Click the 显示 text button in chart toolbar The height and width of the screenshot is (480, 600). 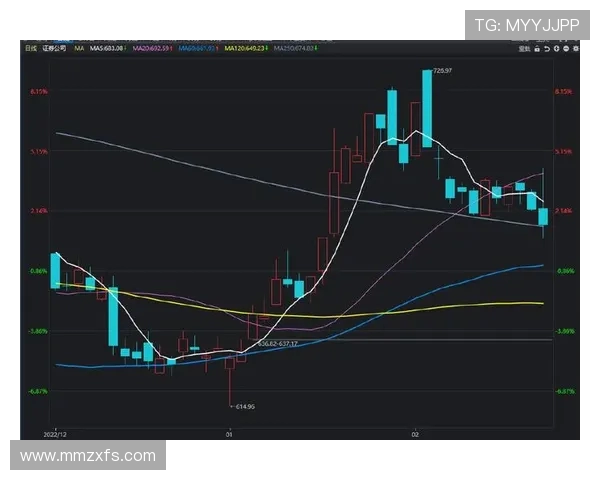click(524, 49)
